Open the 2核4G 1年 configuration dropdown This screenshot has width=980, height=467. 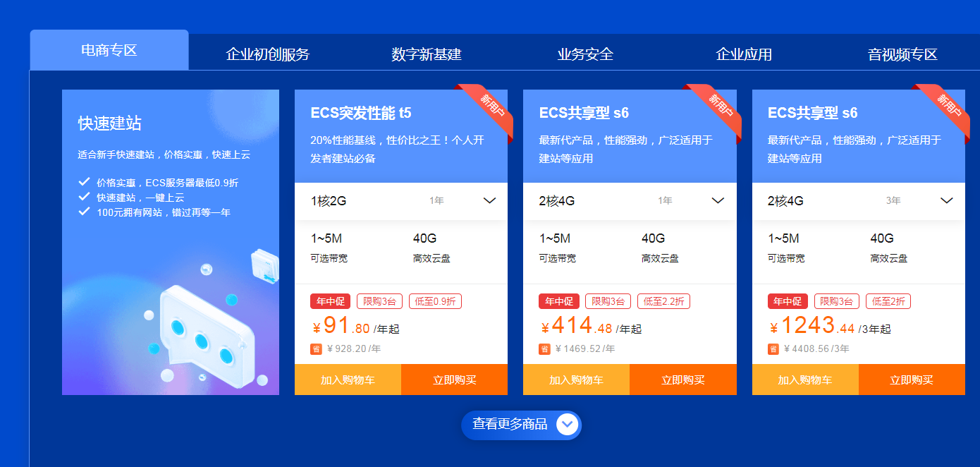630,201
